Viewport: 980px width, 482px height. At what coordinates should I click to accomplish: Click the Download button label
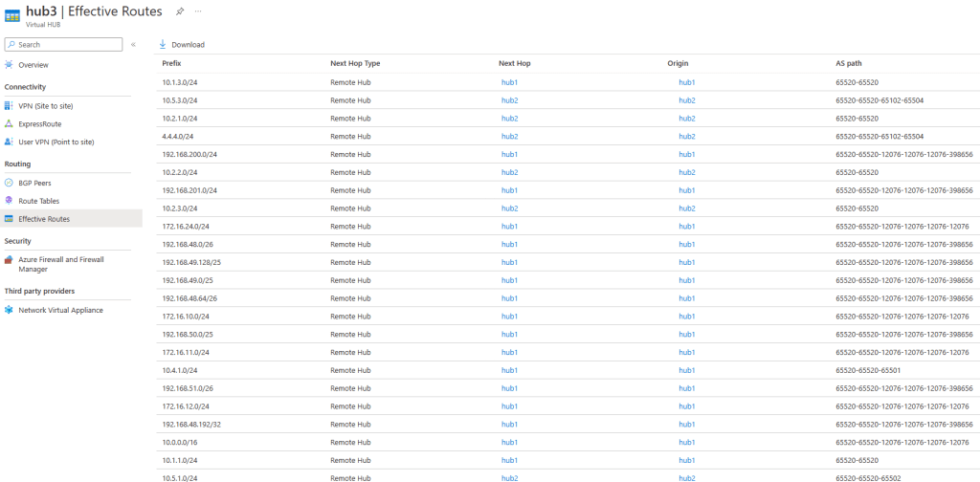point(188,45)
